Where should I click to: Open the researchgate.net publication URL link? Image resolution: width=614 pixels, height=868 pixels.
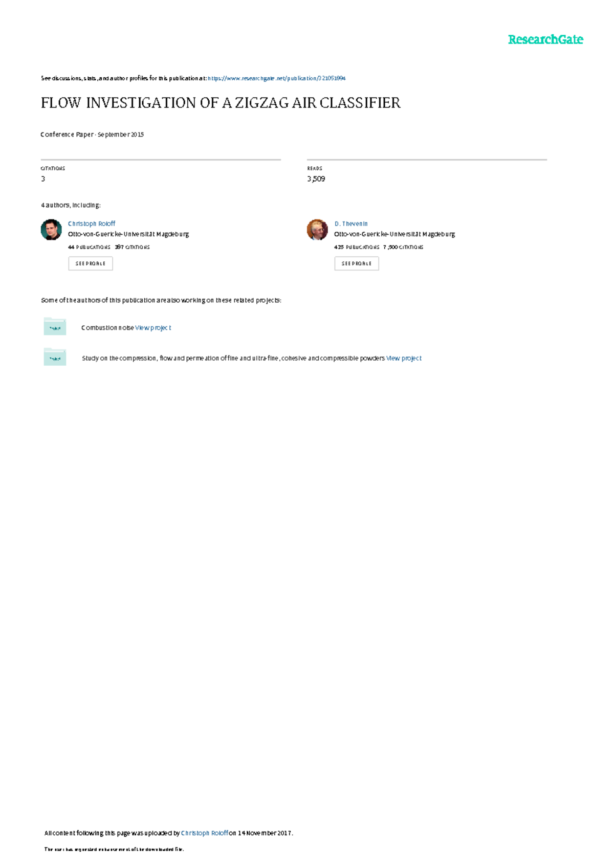[x=277, y=78]
